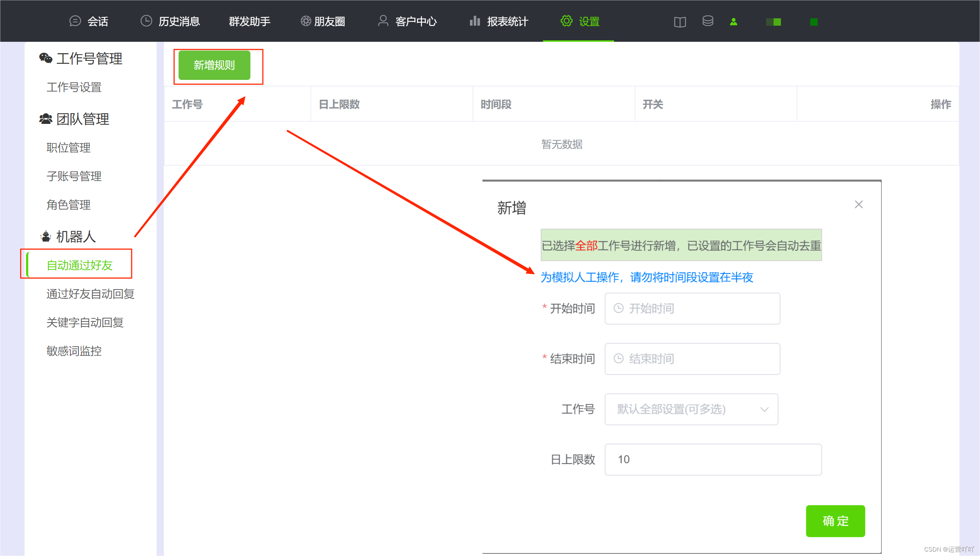Click the 工作号管理 chat bubbles icon
The image size is (980, 556).
click(46, 58)
